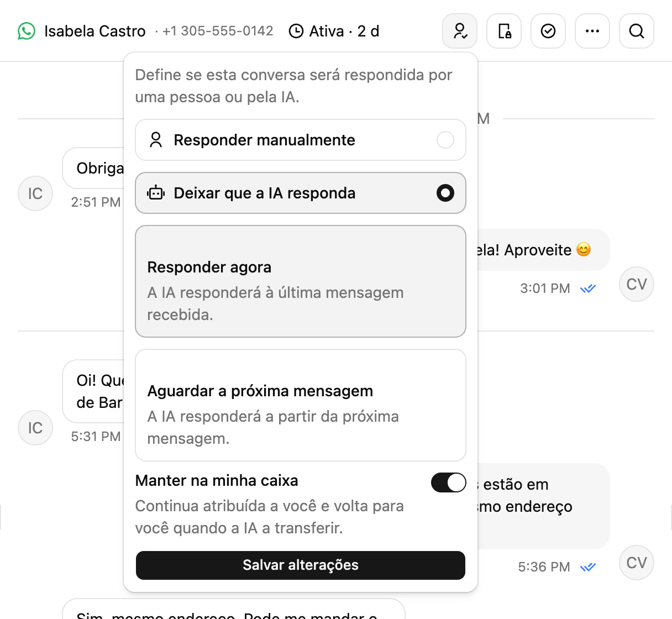Click the CV avatar at 5:36 PM

click(637, 563)
